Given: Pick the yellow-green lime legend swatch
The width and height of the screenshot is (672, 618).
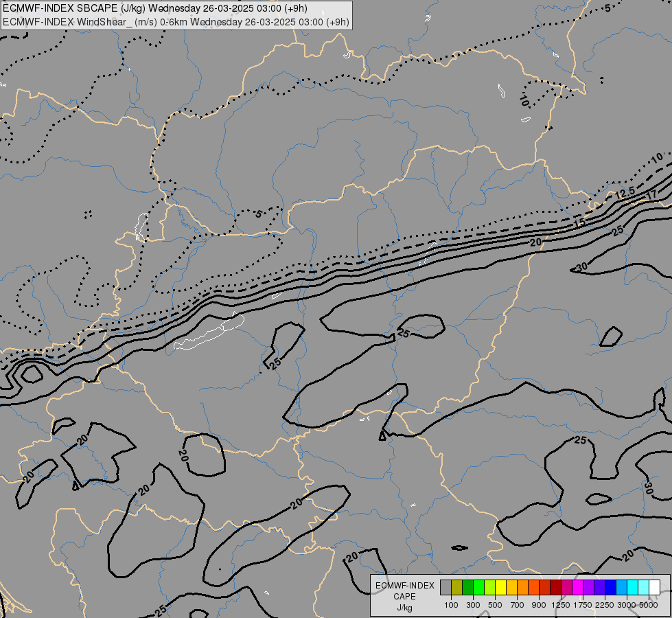Looking at the screenshot, I should pos(489,588).
